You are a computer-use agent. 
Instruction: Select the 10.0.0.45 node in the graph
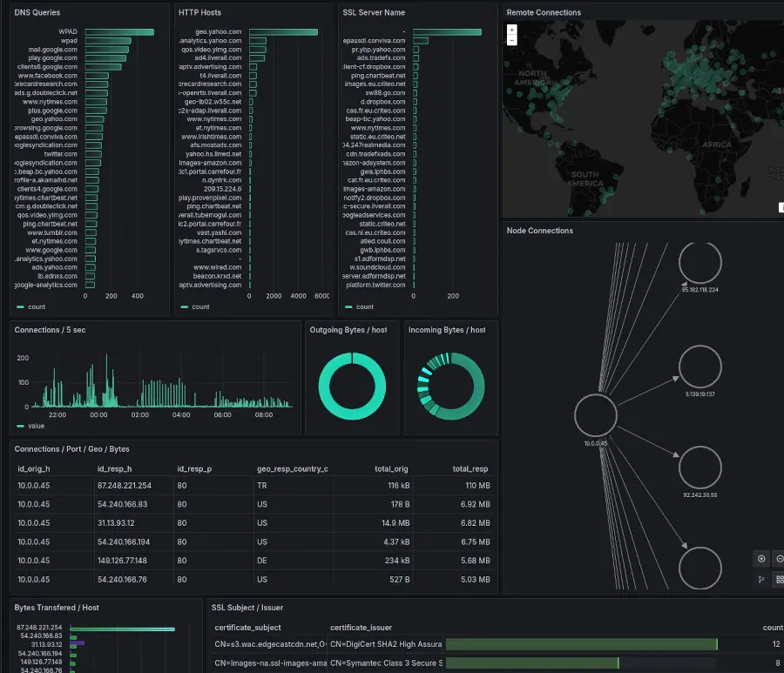595,415
